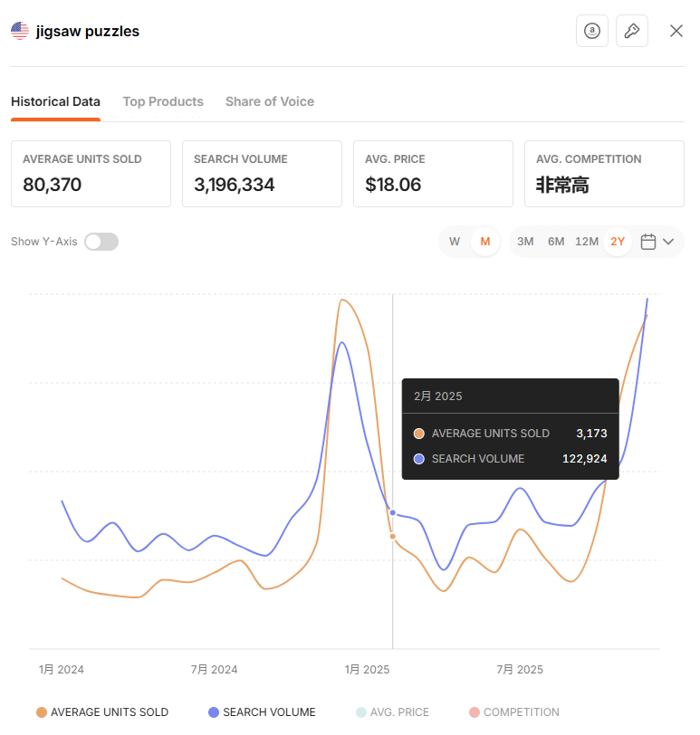Viewport: 700px width, 735px height.
Task: Select monthly M granularity
Action: click(485, 242)
